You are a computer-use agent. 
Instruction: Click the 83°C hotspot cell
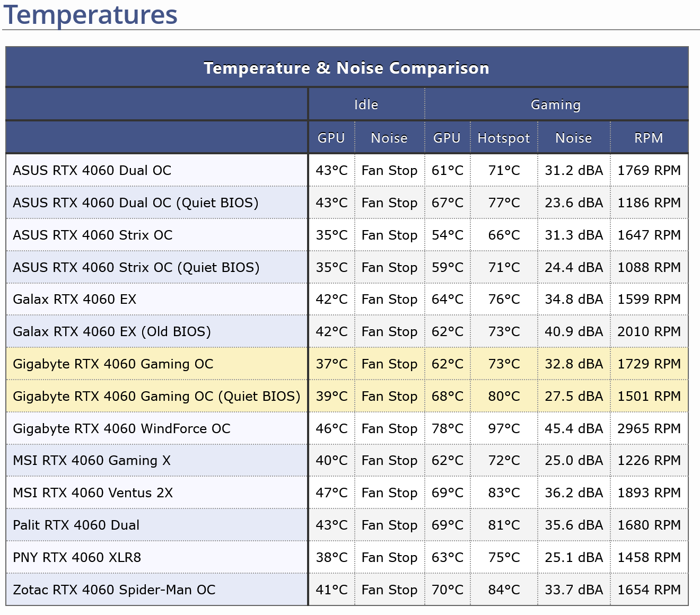[x=504, y=493]
